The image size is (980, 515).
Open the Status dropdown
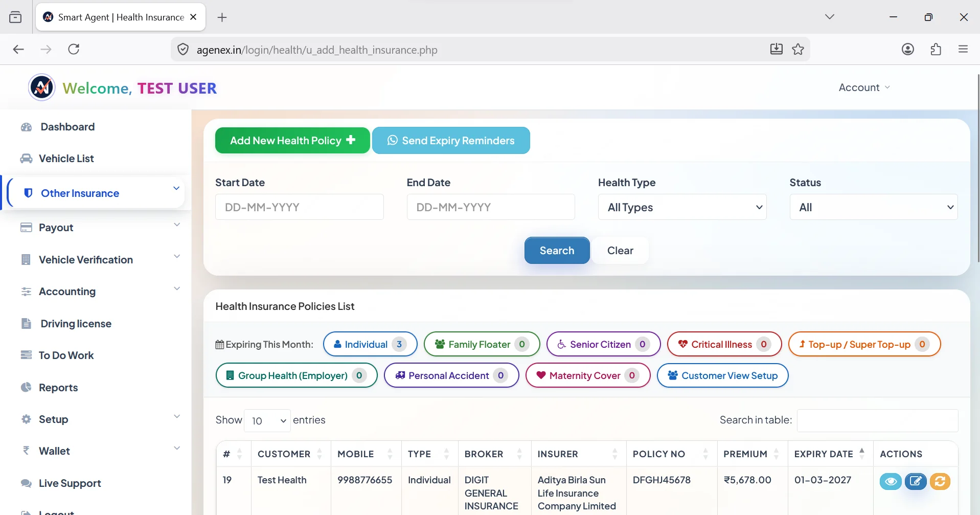coord(874,207)
